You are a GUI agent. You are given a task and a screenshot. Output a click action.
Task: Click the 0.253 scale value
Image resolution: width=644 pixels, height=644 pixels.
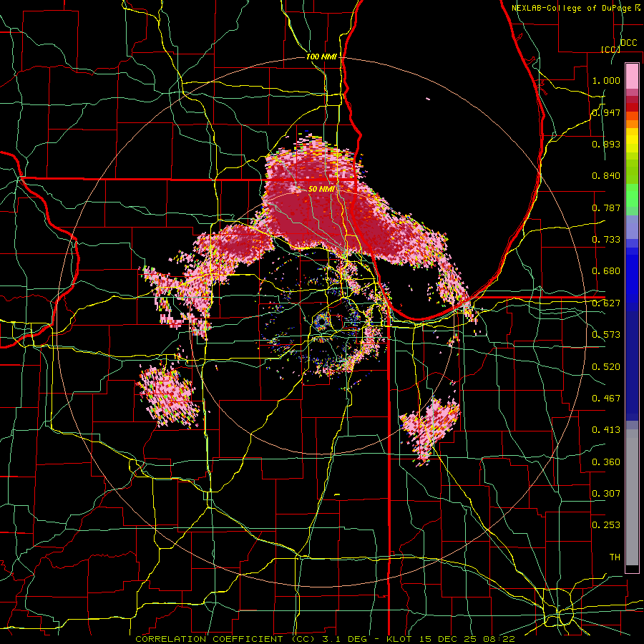click(606, 525)
